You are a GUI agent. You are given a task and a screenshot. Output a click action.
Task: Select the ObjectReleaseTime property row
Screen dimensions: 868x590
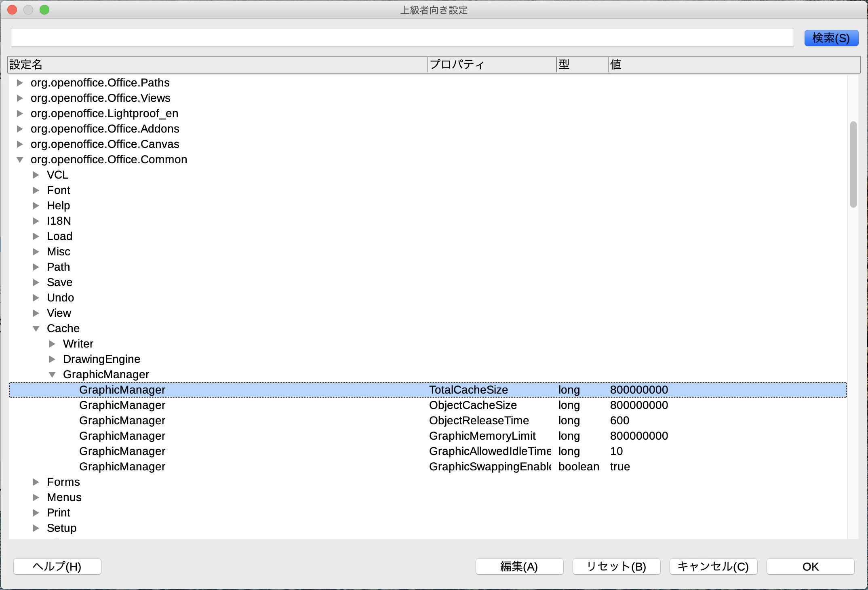428,421
